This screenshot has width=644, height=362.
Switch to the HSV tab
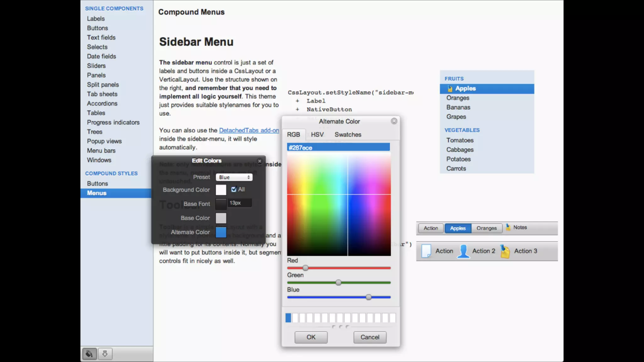tap(317, 134)
